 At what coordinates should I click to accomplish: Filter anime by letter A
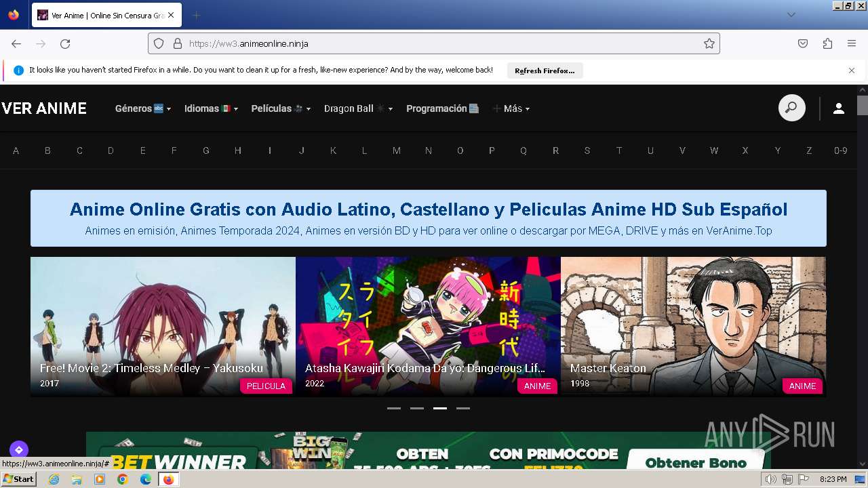pyautogui.click(x=16, y=150)
